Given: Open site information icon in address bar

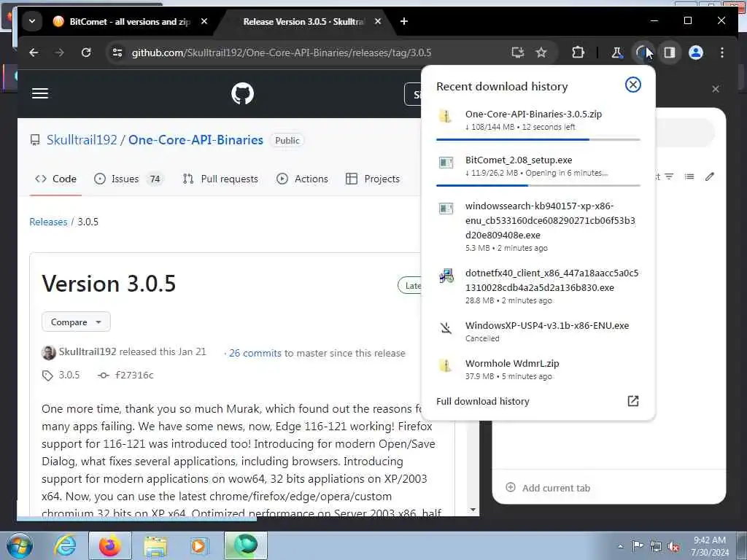Looking at the screenshot, I should [x=117, y=52].
